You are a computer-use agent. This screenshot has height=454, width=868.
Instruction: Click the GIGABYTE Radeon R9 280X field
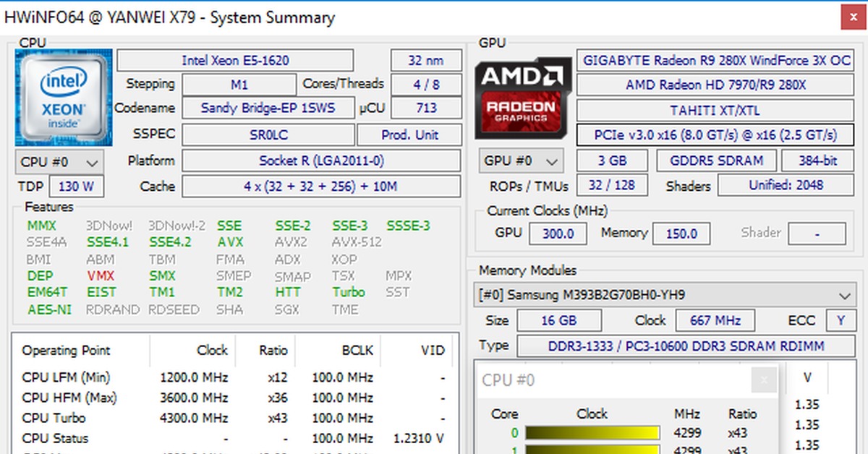pyautogui.click(x=715, y=61)
